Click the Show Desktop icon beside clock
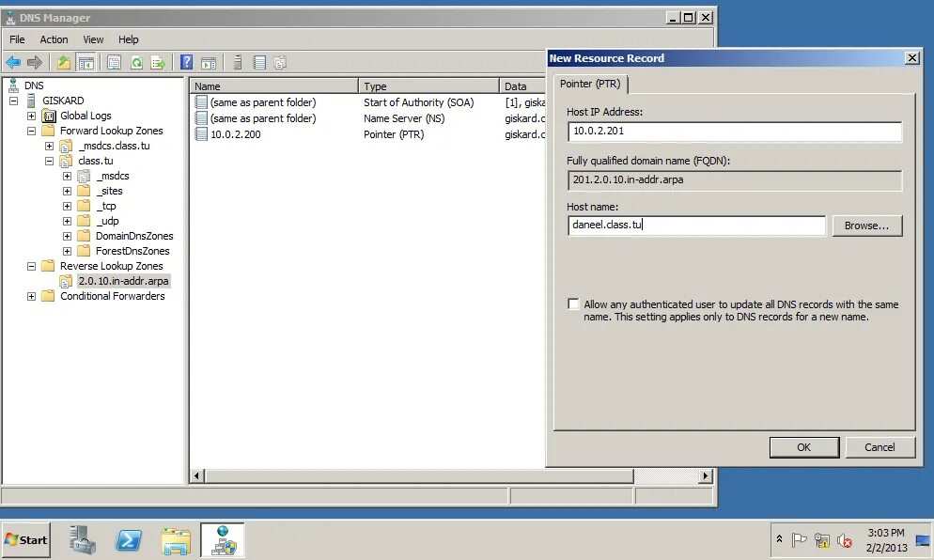This screenshot has height=560, width=934. coord(924,541)
